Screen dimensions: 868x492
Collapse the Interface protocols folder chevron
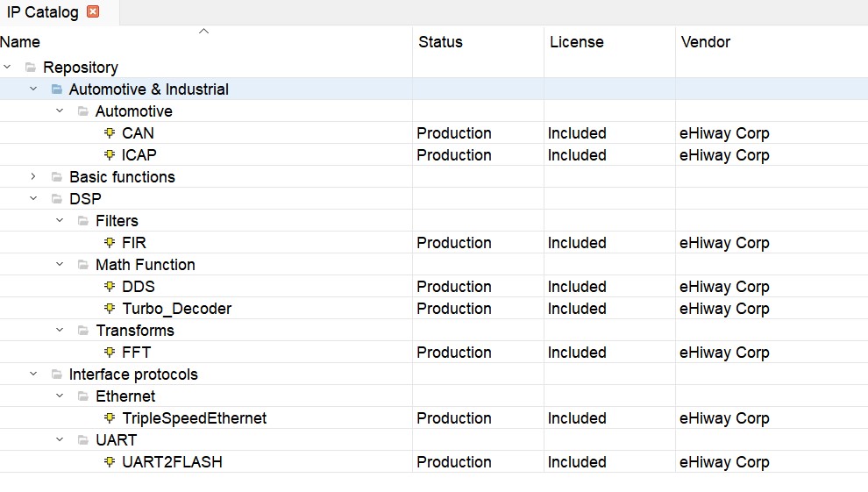point(33,374)
